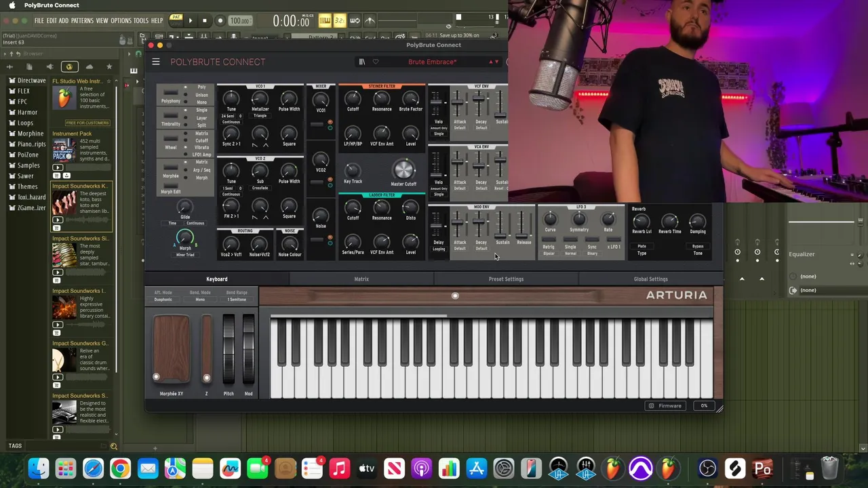This screenshot has height=488, width=868.
Task: Open the Mod Env Looping dropdown
Action: point(439,249)
